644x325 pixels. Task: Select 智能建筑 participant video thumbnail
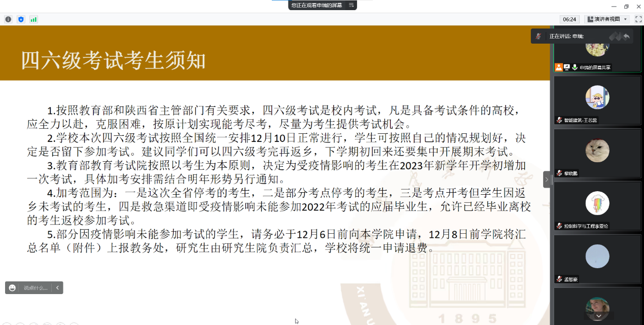(x=597, y=98)
